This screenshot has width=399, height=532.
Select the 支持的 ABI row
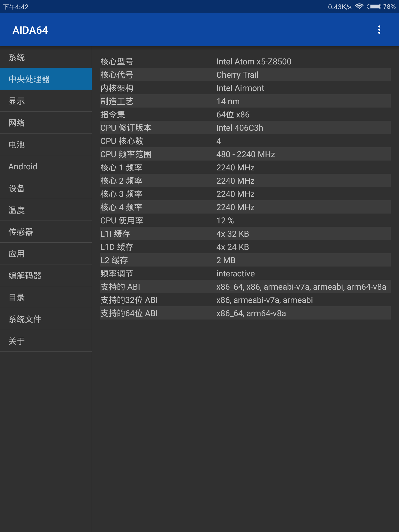click(x=245, y=287)
